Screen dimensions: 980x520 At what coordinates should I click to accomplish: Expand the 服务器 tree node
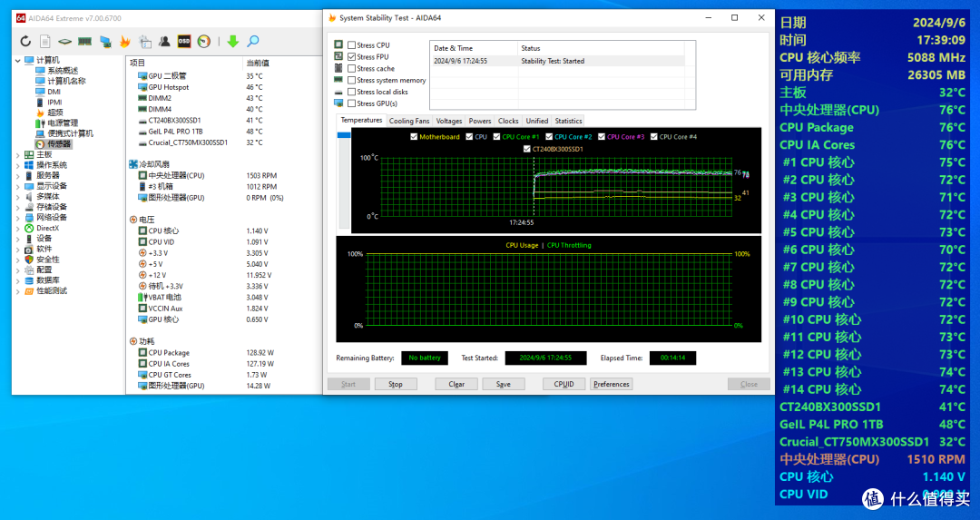pyautogui.click(x=17, y=176)
